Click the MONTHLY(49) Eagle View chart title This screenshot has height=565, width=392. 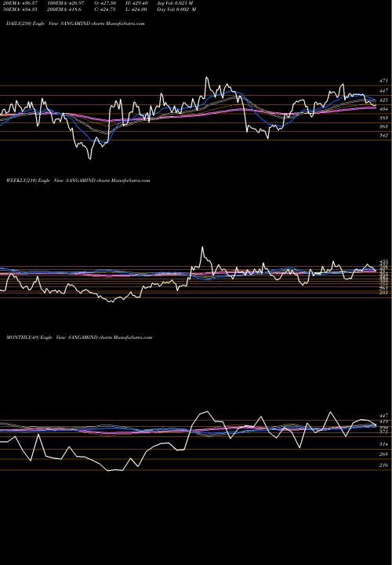[79, 337]
